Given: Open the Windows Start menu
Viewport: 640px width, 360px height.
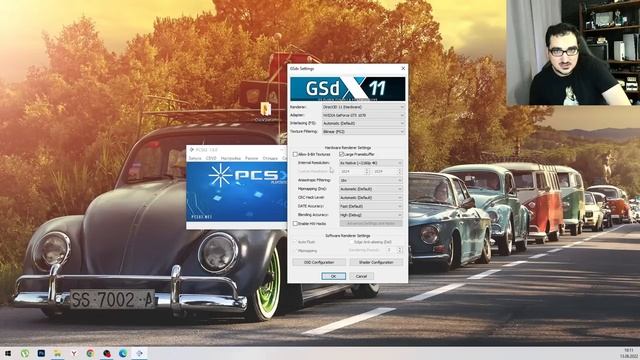Looking at the screenshot, I should coord(8,353).
